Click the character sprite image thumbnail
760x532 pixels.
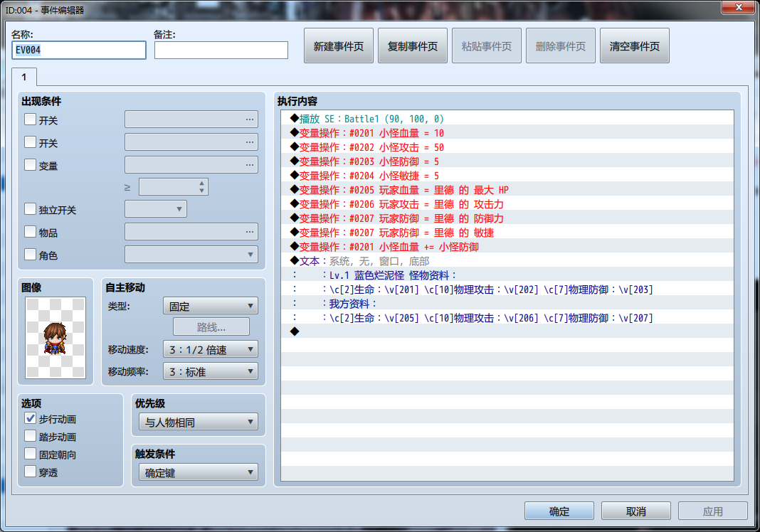(56, 338)
